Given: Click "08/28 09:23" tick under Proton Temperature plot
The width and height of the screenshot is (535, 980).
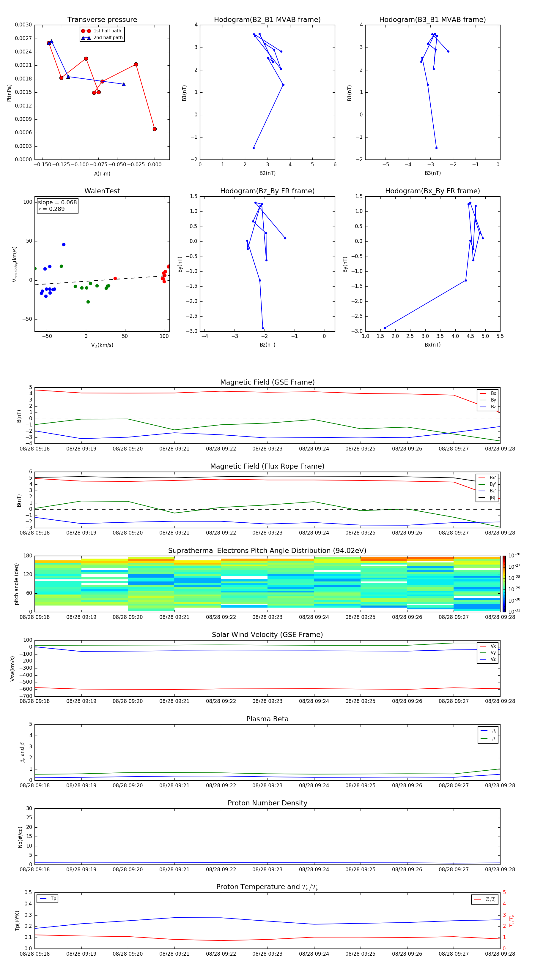Looking at the screenshot, I should point(267,954).
